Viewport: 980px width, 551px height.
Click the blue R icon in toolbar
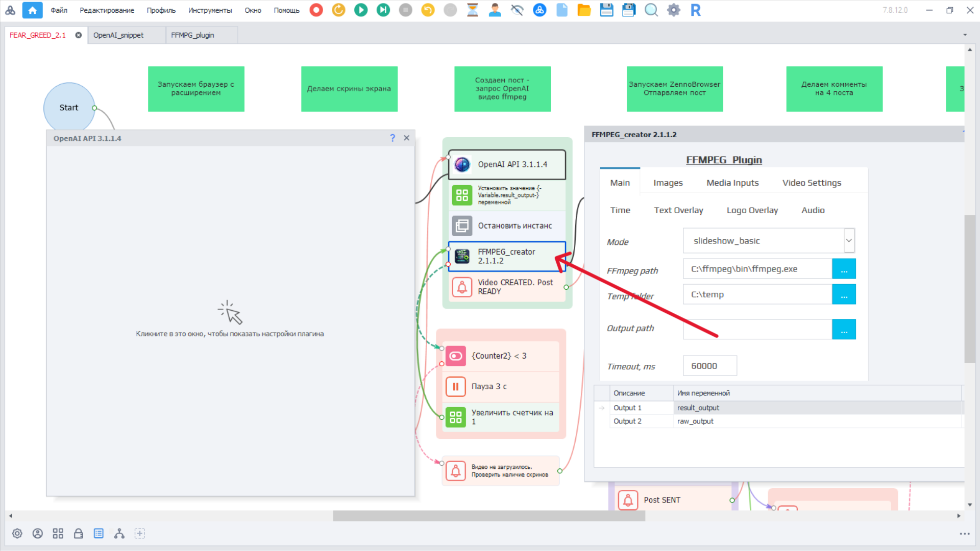(x=695, y=10)
